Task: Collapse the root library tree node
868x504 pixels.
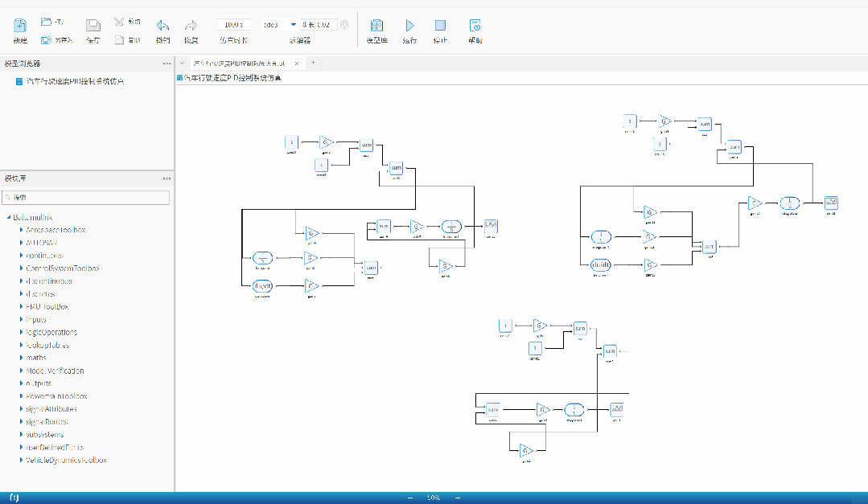Action: (x=8, y=218)
